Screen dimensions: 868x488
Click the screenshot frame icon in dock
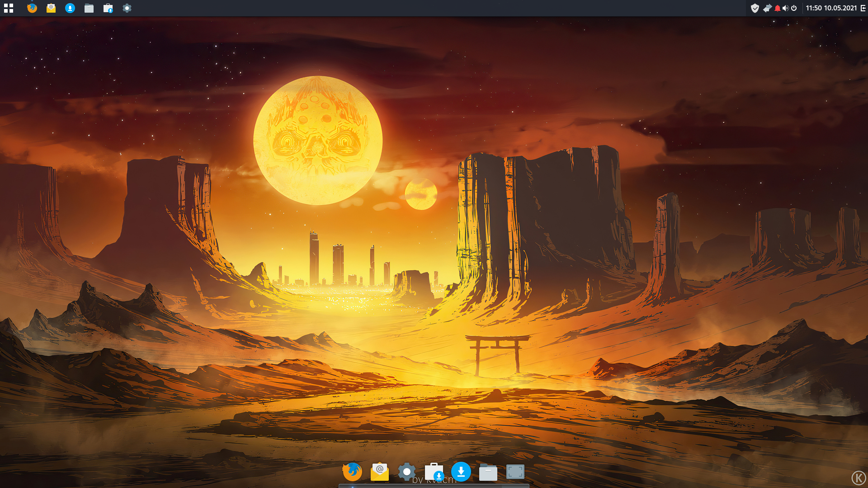tap(515, 472)
